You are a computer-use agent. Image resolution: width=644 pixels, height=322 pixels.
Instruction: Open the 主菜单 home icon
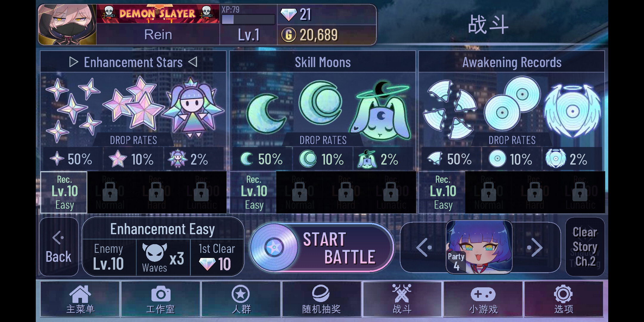(x=80, y=299)
